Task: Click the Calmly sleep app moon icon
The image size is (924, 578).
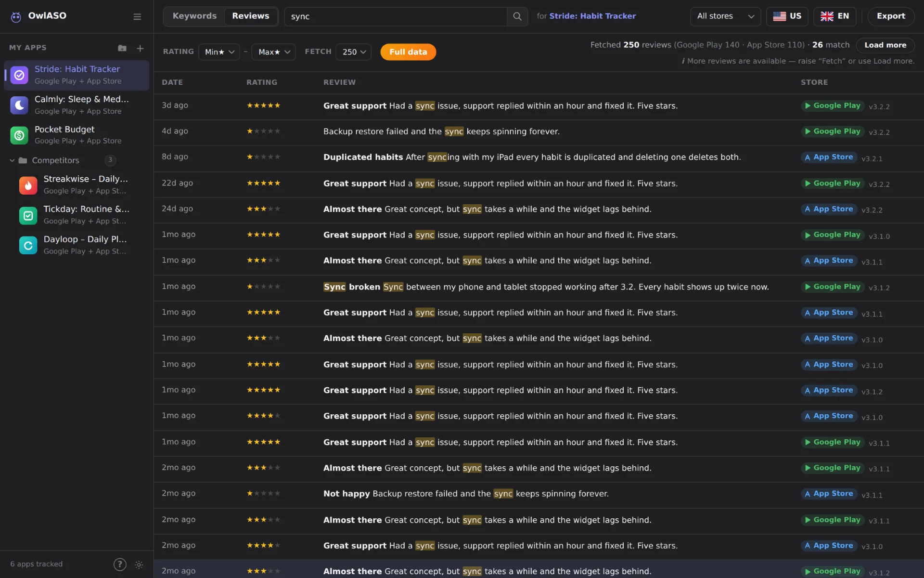Action: (19, 105)
